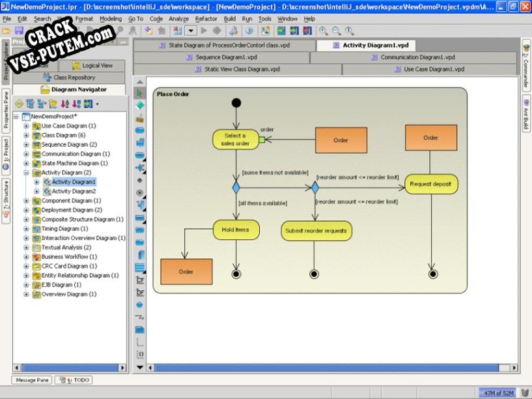
Task: Switch to Use Case Diagram1.vpd tab
Action: 430,69
